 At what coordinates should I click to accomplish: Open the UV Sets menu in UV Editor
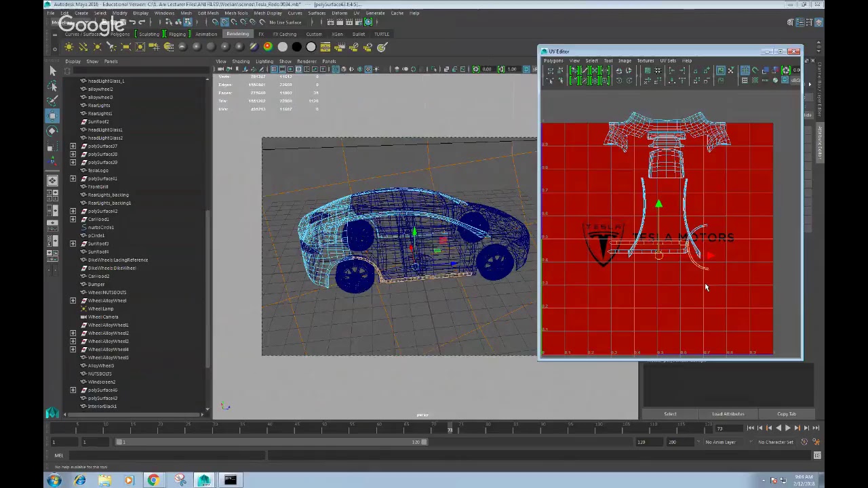click(668, 61)
